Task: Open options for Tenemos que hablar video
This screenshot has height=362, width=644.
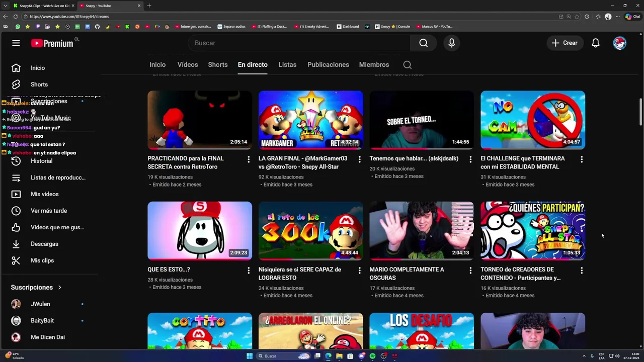Action: tap(470, 159)
